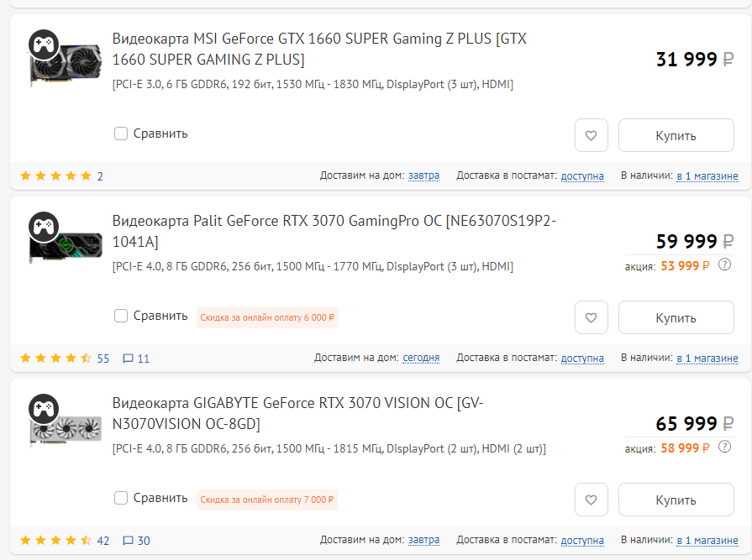This screenshot has height=560, width=752.
Task: Click 'завтра' home delivery link for GIGABYTE card
Action: tap(423, 540)
